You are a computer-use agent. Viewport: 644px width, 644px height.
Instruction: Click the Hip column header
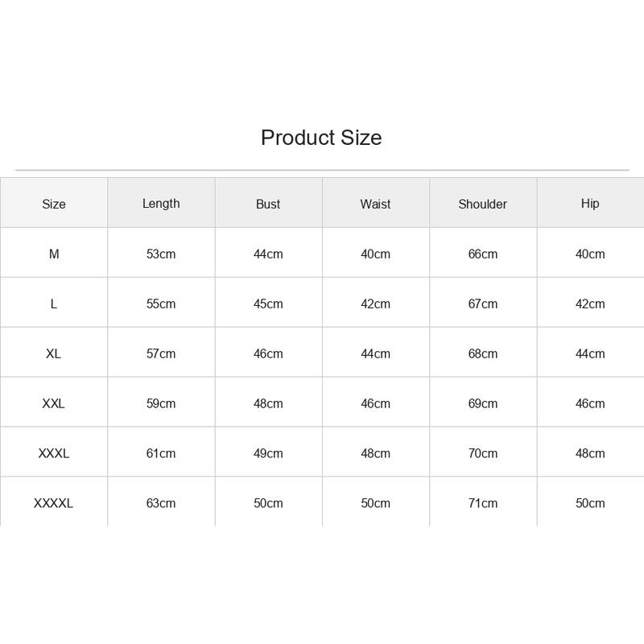click(590, 204)
